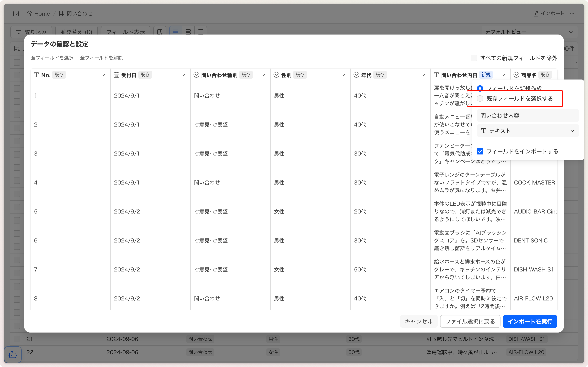Click the robot assistant icon at bottom-left
Screen dimensions: 588x367
point(13,355)
